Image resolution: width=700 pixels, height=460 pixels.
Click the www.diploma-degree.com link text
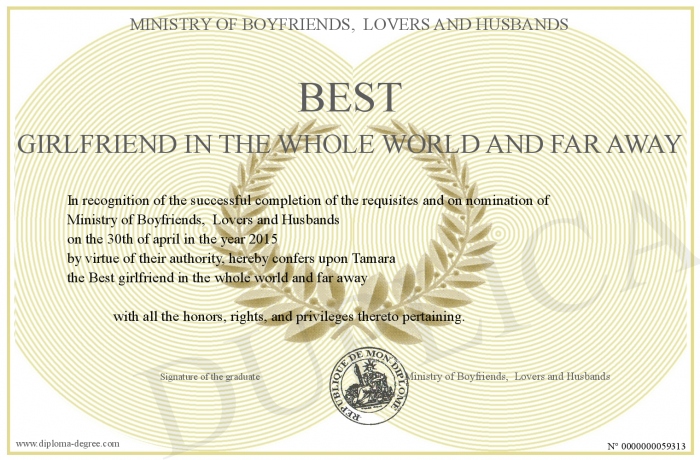point(68,444)
